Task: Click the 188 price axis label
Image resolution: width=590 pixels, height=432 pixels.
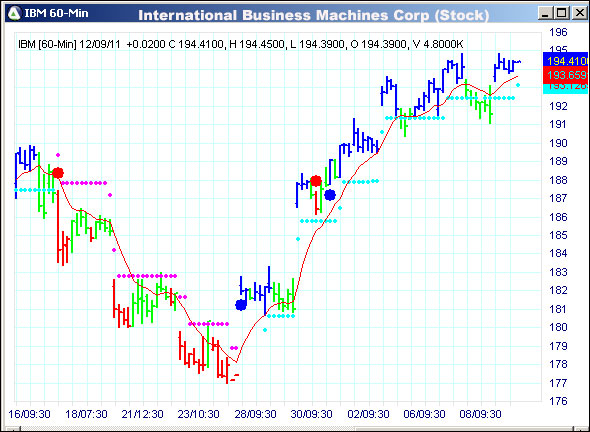Action: (558, 180)
